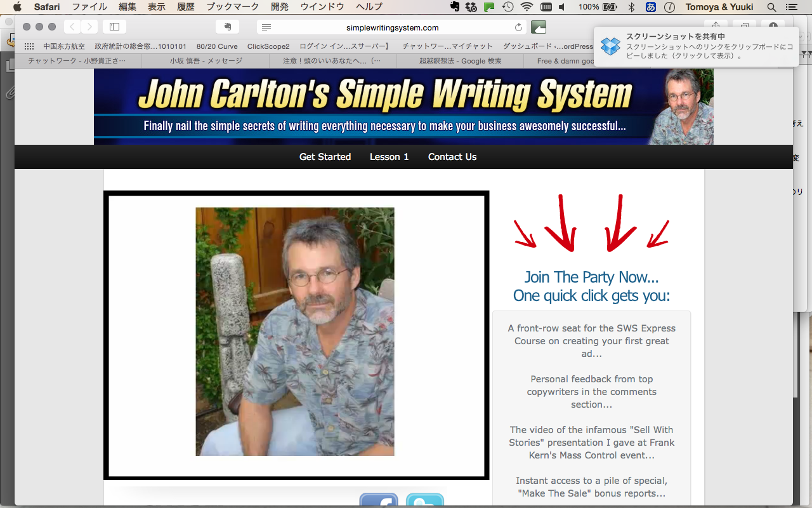
Task: Click the green flag menu bar icon
Action: pyautogui.click(x=489, y=7)
